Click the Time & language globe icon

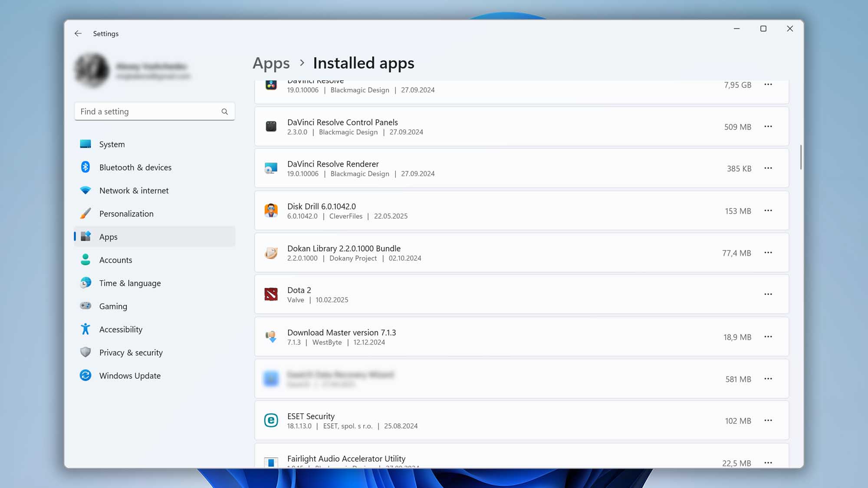[x=85, y=283]
